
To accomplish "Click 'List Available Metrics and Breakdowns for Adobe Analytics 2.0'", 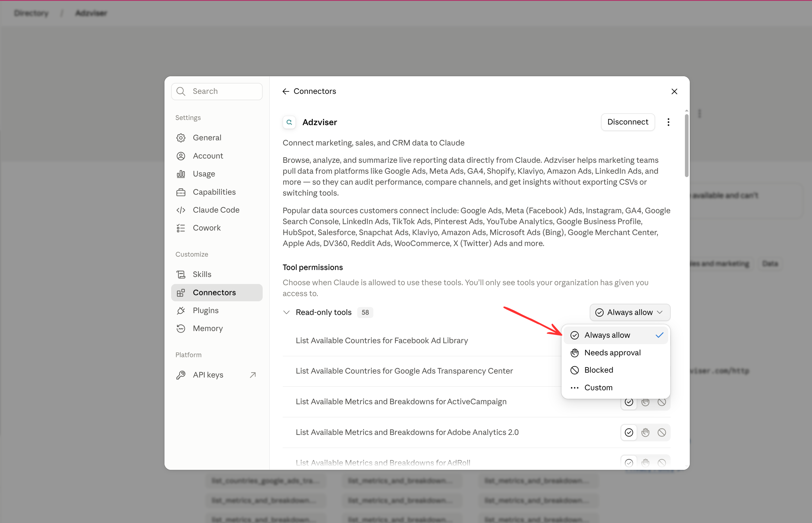I will point(407,432).
